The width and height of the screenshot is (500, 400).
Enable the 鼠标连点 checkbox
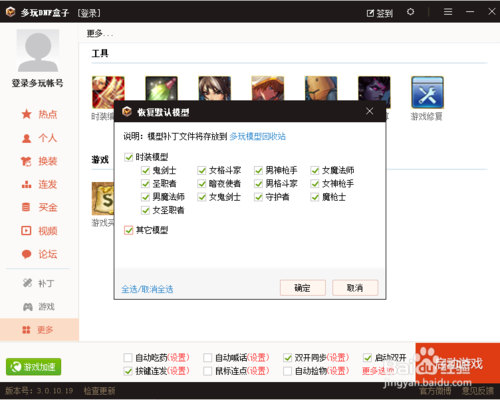(x=208, y=371)
